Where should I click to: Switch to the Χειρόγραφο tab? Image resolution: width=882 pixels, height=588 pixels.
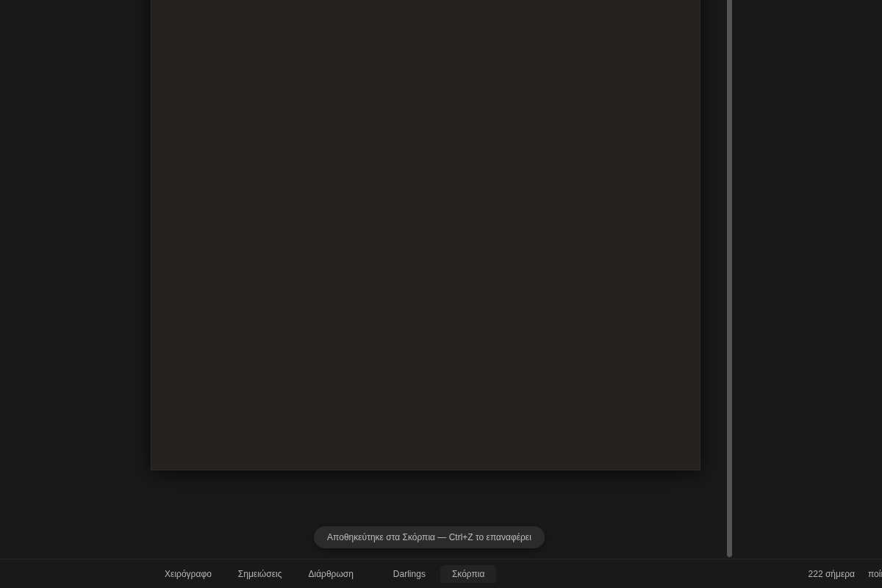tap(188, 574)
